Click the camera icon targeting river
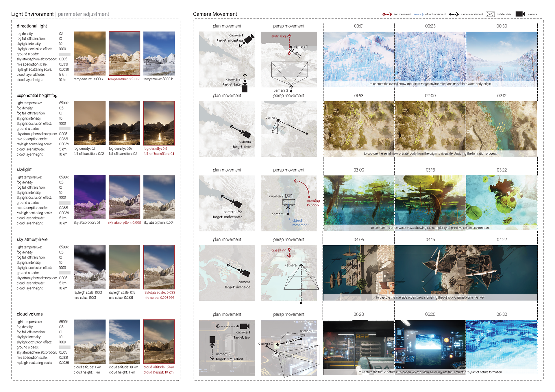This screenshot has width=555, height=392. point(246,134)
